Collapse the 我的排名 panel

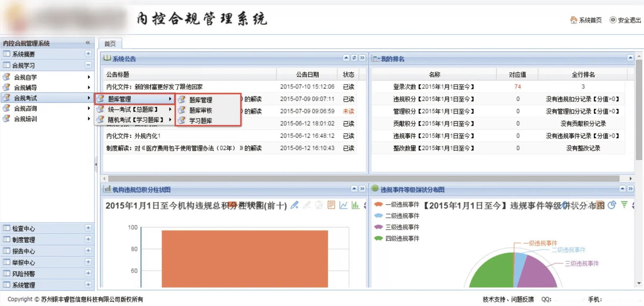coord(630,58)
